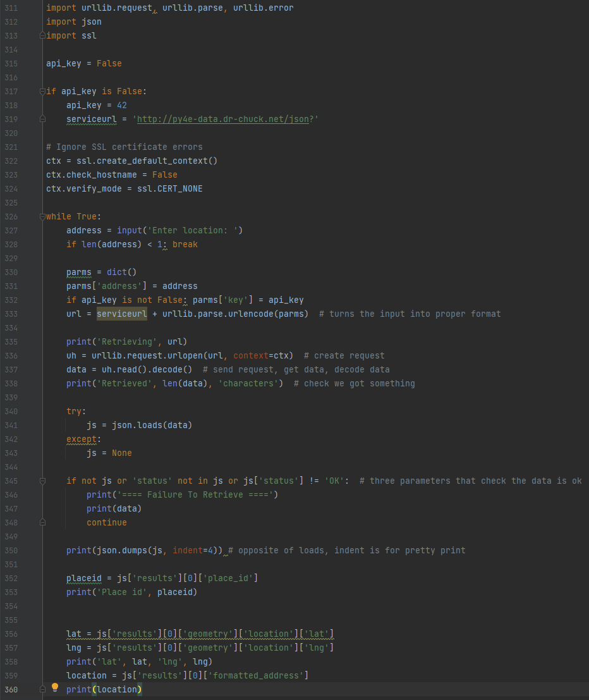Click the 'try' keyword on line 340
Image resolution: width=589 pixels, height=700 pixels.
point(74,411)
